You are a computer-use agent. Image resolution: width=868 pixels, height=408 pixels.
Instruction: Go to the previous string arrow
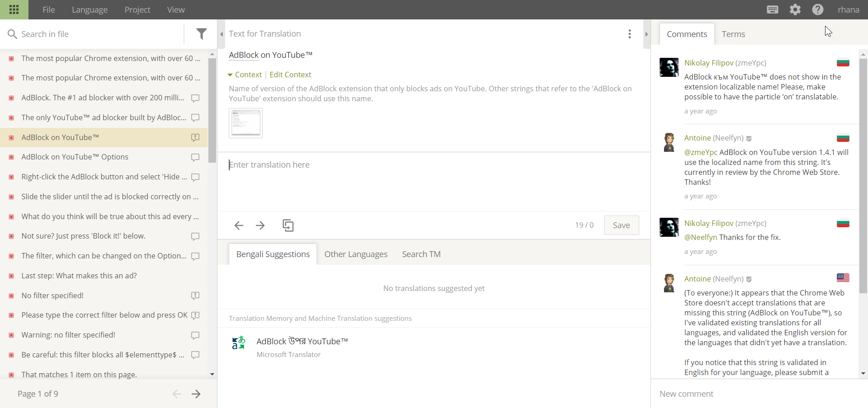point(239,225)
